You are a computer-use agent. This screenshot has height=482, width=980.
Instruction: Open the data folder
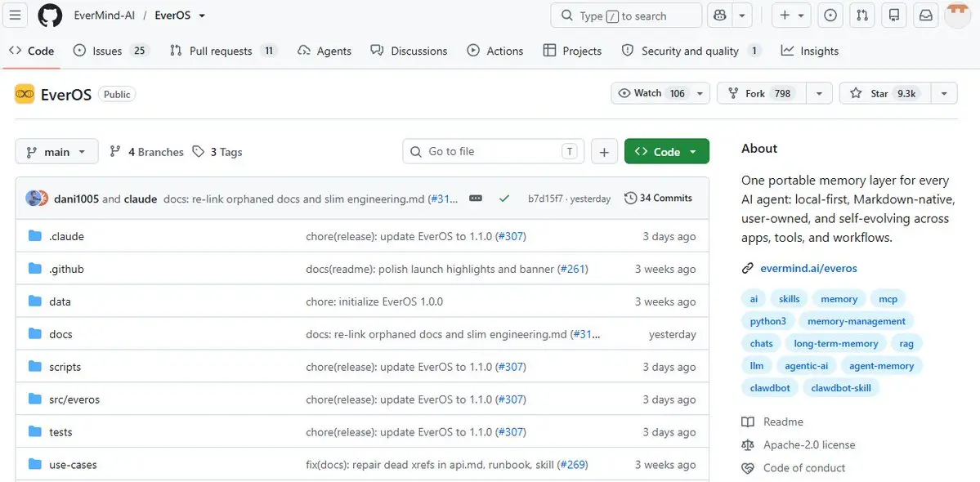(x=60, y=301)
